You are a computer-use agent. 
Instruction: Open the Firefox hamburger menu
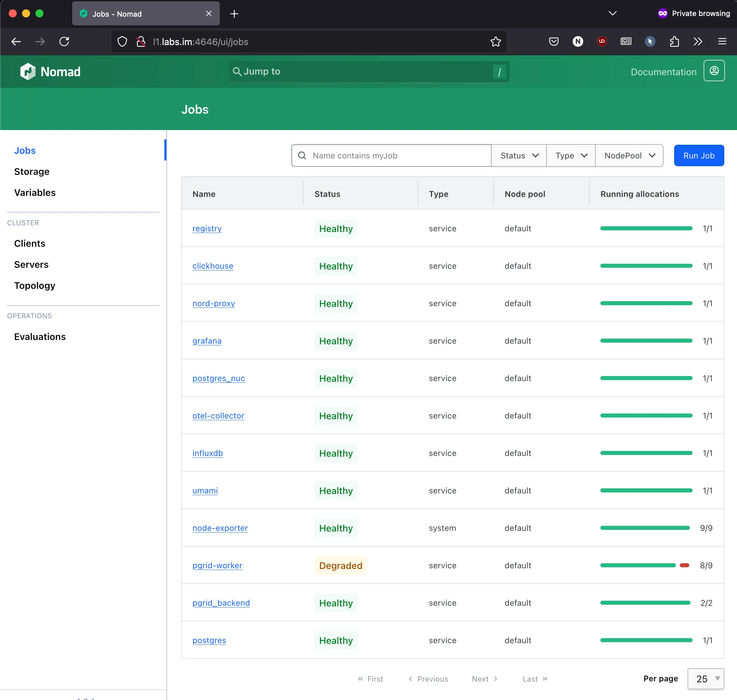[x=722, y=41]
